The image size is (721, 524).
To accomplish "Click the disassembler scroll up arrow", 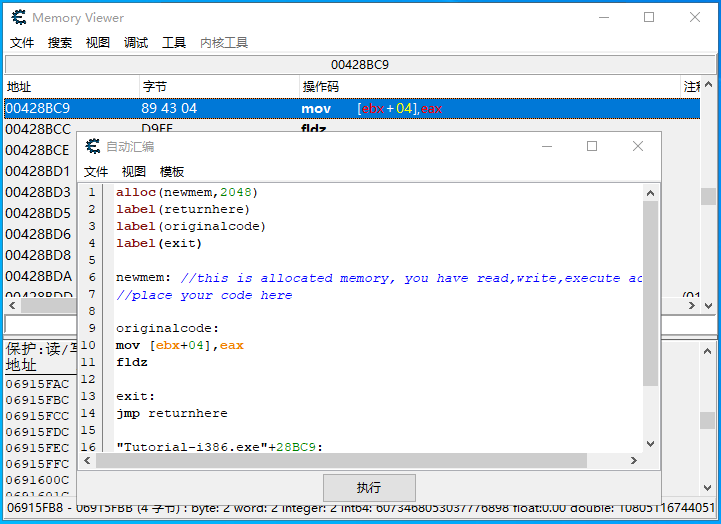I will pos(709,85).
